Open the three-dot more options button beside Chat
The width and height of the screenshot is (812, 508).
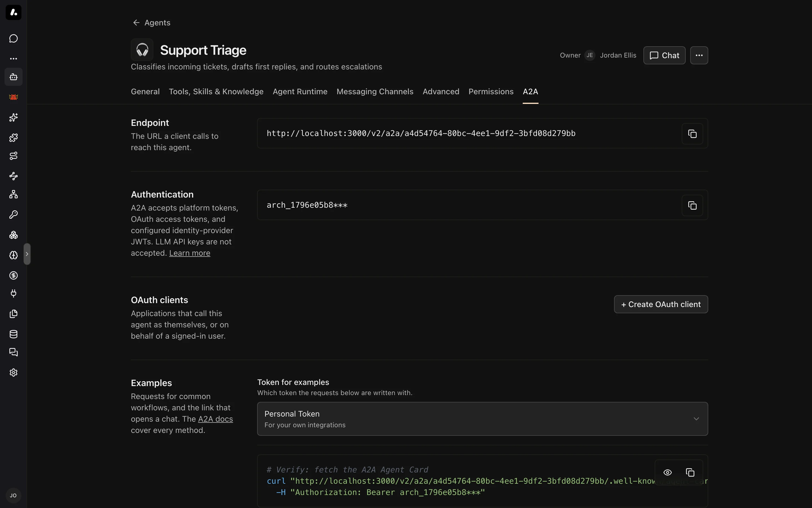point(699,55)
